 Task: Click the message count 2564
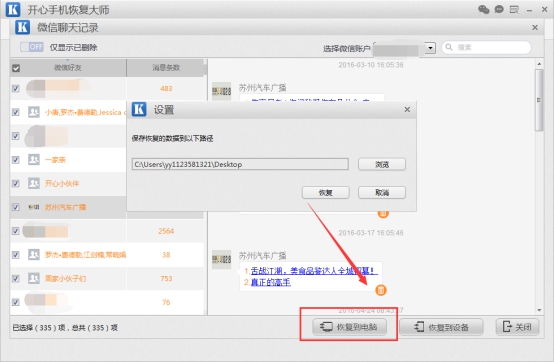pos(166,231)
